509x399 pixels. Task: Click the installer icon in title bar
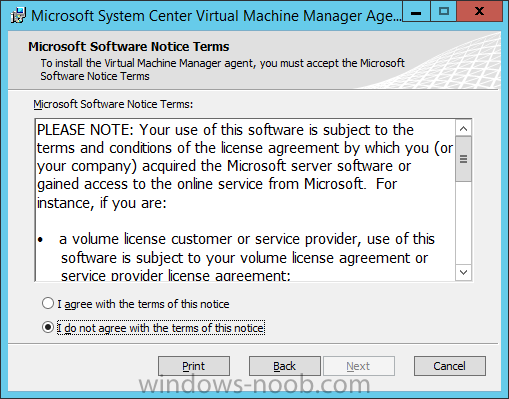(18, 15)
